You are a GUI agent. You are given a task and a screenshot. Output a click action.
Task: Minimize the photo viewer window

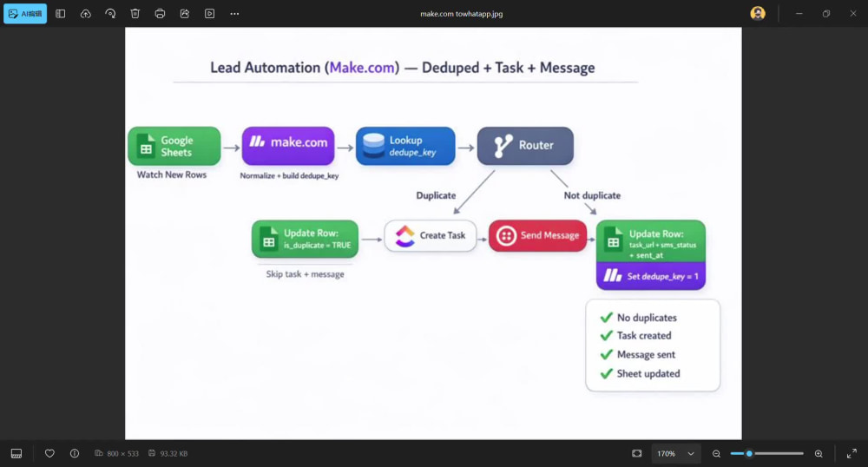pos(799,13)
